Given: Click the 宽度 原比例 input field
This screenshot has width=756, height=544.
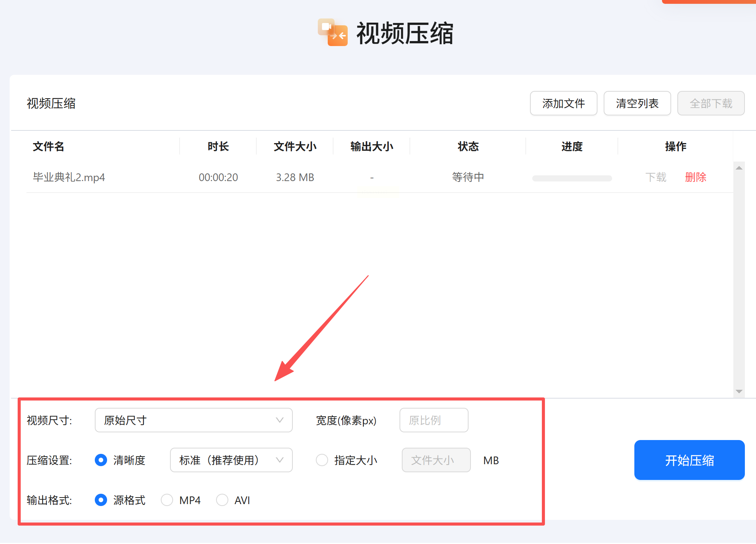Looking at the screenshot, I should click(434, 420).
